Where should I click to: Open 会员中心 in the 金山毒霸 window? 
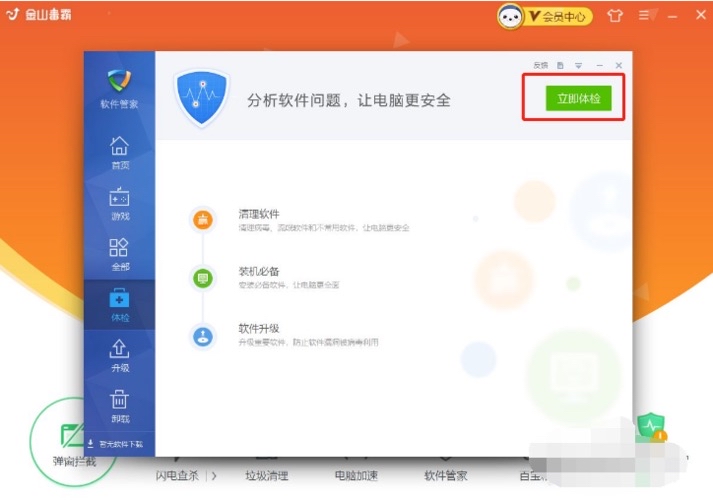click(559, 17)
